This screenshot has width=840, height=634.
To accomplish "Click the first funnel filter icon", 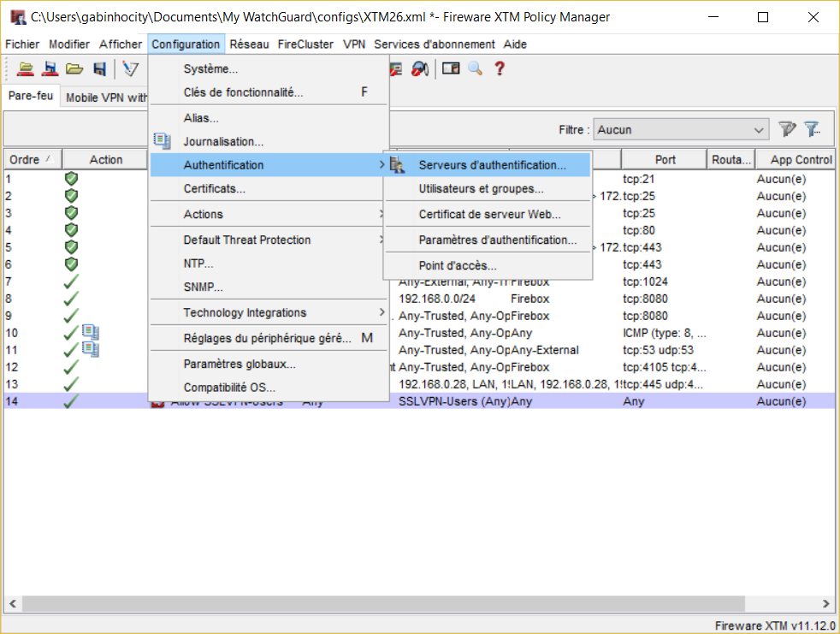I will tap(787, 129).
